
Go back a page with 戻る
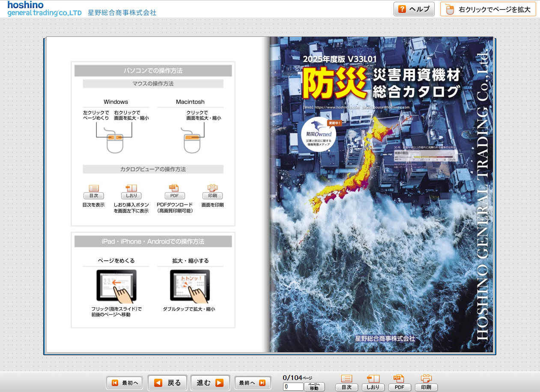click(167, 383)
